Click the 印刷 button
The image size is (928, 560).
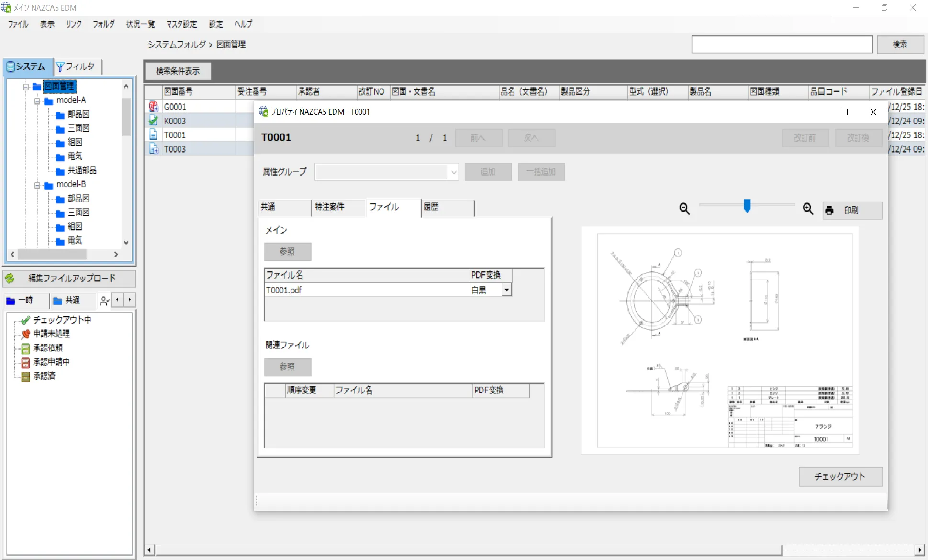(x=852, y=210)
